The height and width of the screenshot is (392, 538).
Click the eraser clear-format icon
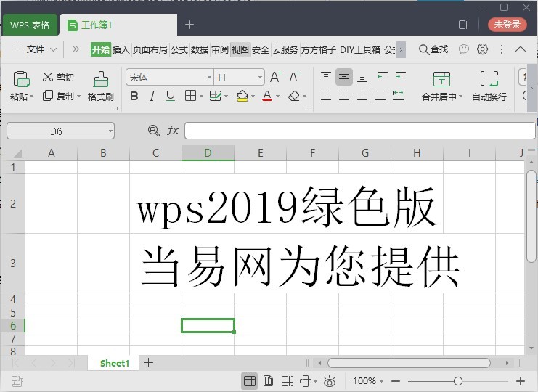pos(294,96)
